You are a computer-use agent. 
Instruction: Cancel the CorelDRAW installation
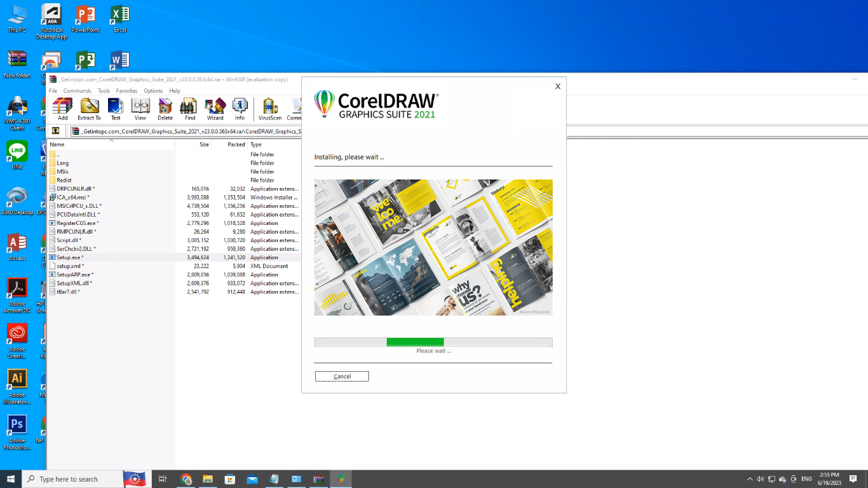pos(342,376)
